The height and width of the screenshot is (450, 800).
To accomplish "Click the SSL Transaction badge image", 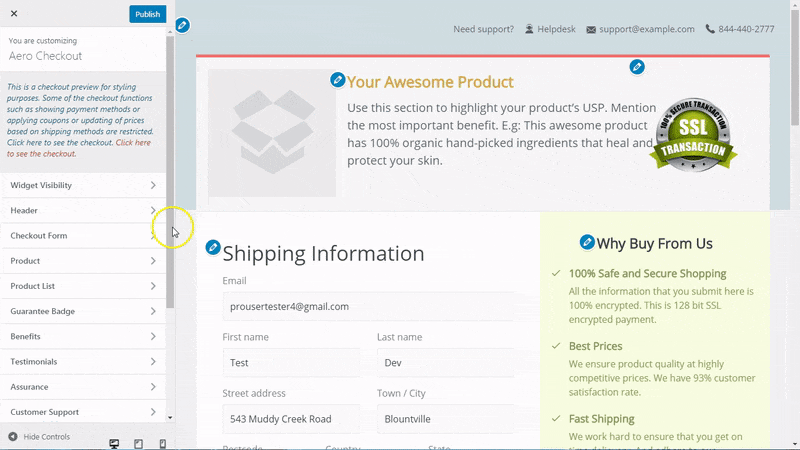I will pyautogui.click(x=693, y=135).
